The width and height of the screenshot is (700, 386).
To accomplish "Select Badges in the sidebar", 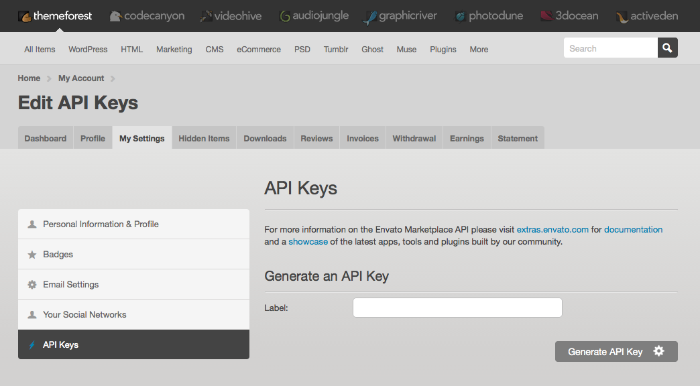I will (x=133, y=254).
